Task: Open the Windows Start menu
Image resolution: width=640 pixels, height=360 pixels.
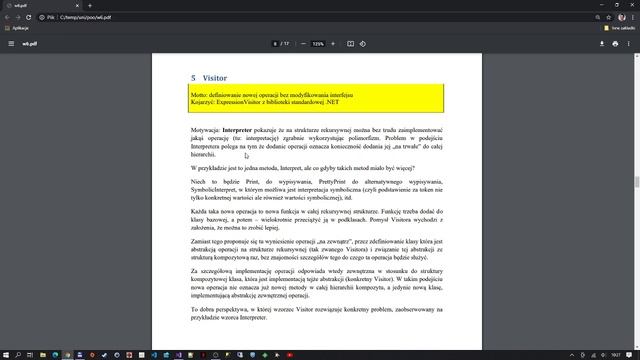Action: [x=6, y=355]
